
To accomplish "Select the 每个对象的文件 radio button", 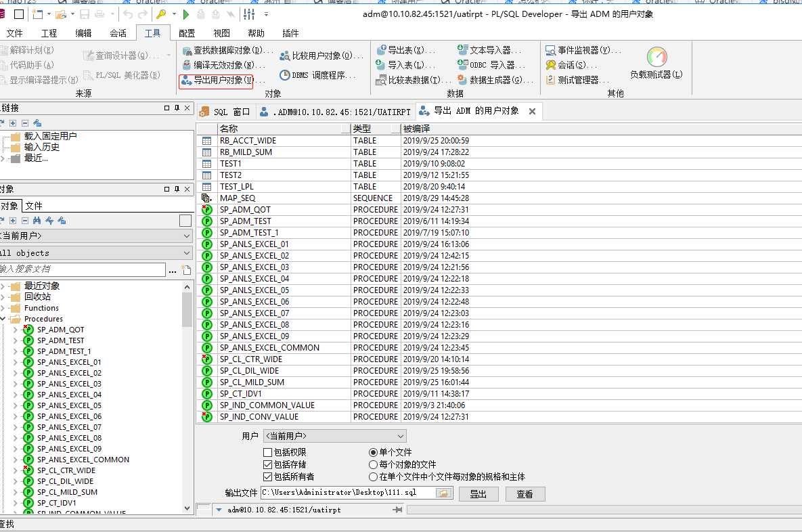I will click(x=373, y=464).
